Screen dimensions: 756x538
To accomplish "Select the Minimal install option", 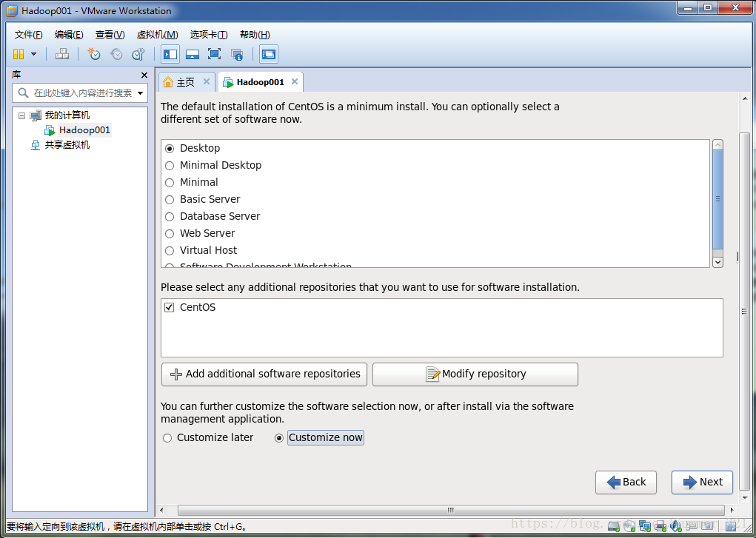I will (170, 183).
